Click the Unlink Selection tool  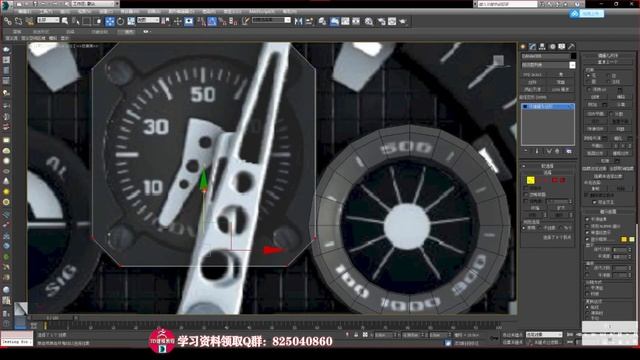click(x=18, y=21)
